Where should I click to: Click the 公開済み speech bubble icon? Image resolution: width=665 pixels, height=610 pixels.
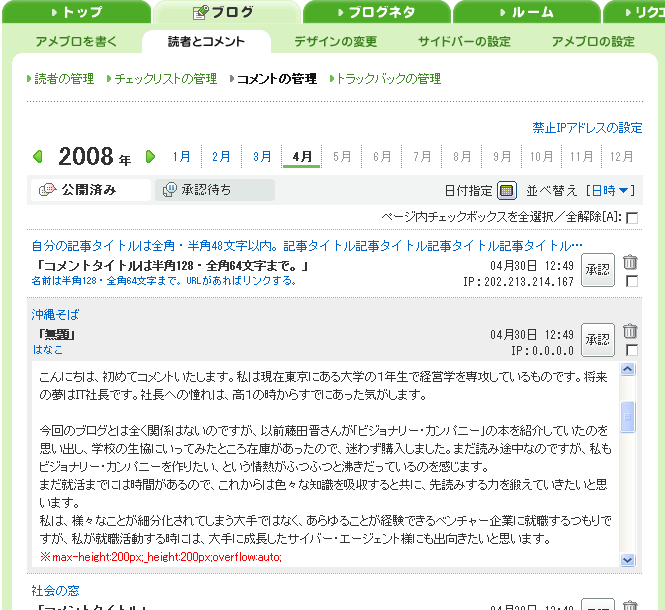47,189
